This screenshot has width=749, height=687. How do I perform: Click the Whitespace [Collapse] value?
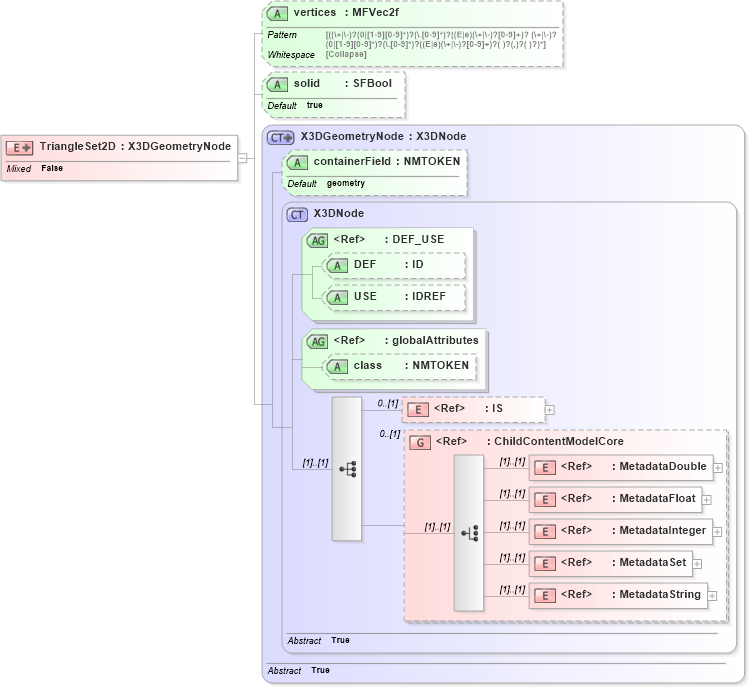coord(346,54)
